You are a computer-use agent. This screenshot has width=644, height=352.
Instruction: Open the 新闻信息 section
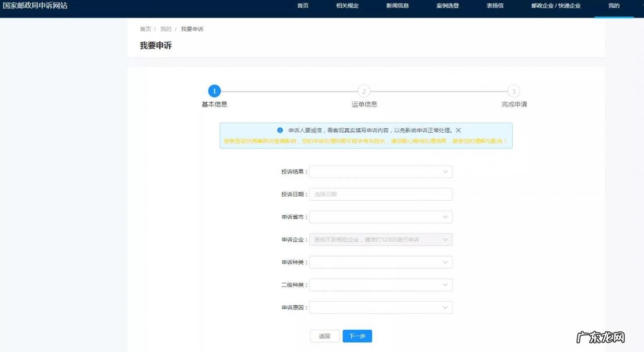coord(397,6)
